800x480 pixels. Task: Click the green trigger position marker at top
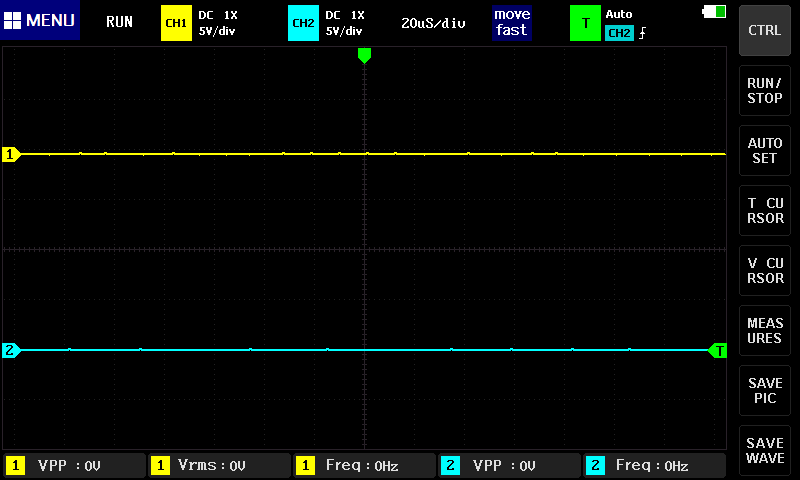(x=364, y=56)
